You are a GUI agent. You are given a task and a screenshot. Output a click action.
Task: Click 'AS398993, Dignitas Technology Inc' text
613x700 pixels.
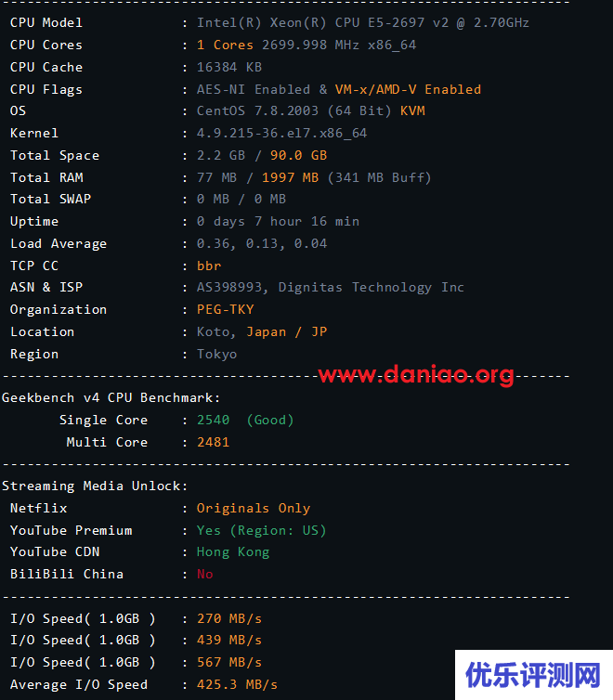331,288
